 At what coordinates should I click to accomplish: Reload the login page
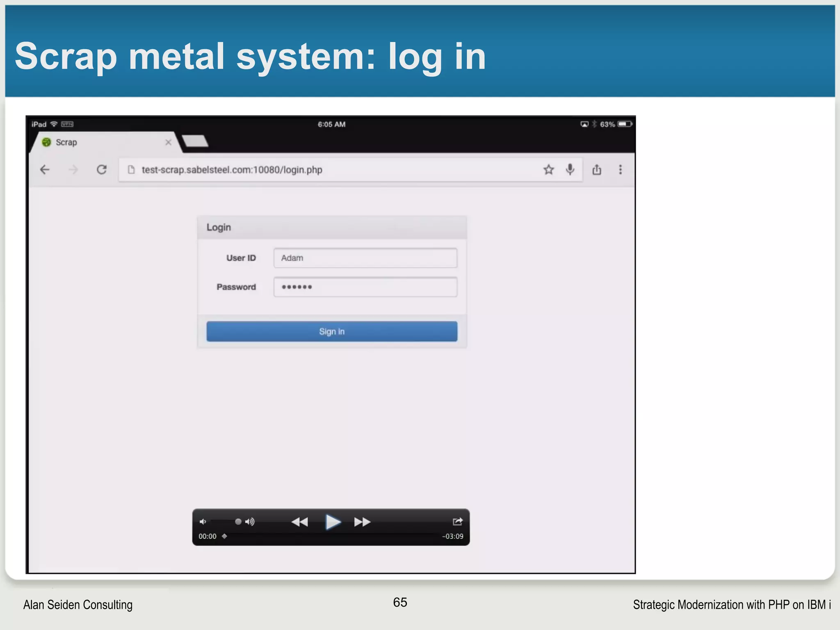tap(102, 169)
